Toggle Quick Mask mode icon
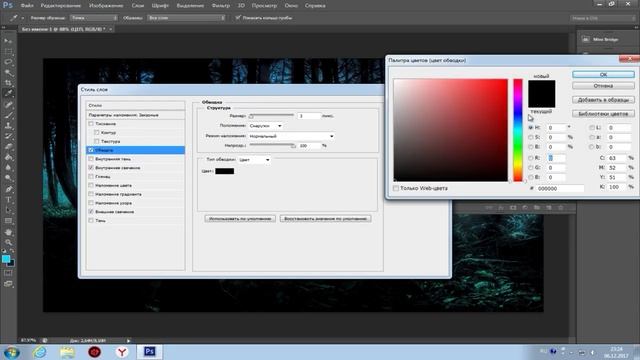The image size is (640, 360). click(x=8, y=273)
